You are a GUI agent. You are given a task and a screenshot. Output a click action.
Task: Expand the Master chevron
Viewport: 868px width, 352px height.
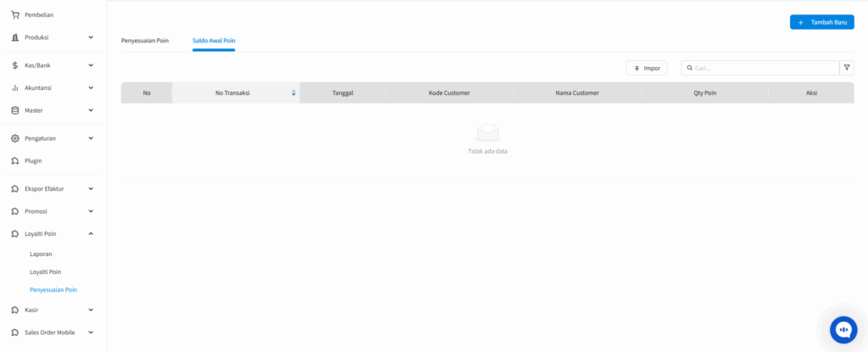(91, 110)
